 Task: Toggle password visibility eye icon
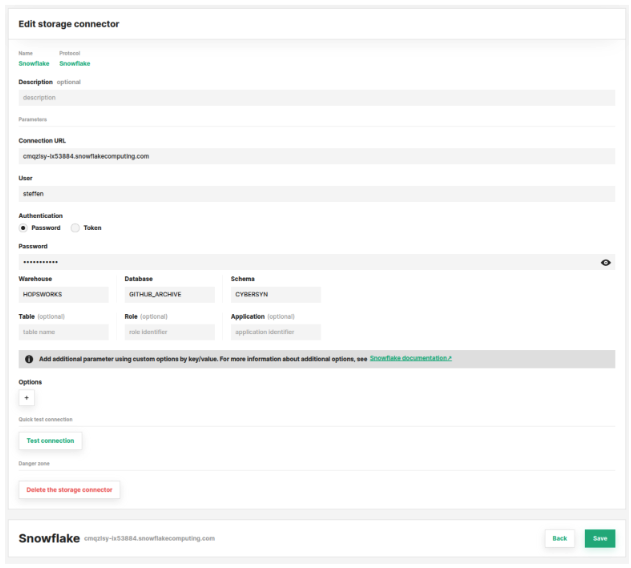pos(605,262)
